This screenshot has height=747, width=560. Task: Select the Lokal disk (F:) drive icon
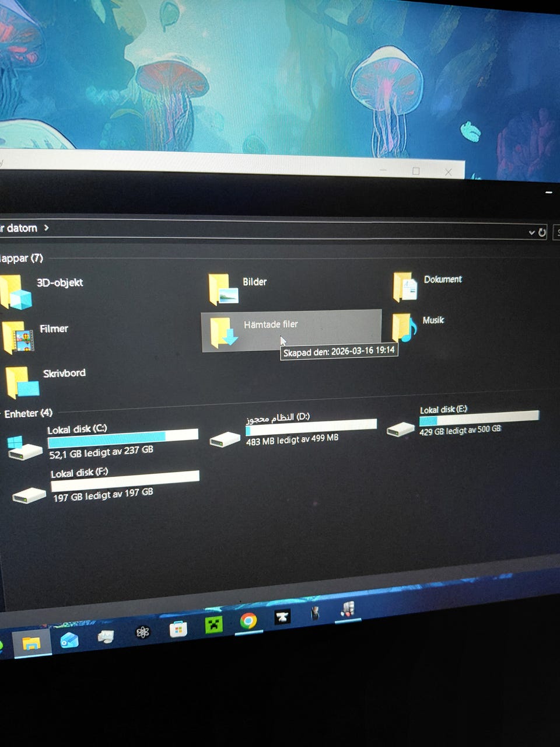[x=29, y=495]
